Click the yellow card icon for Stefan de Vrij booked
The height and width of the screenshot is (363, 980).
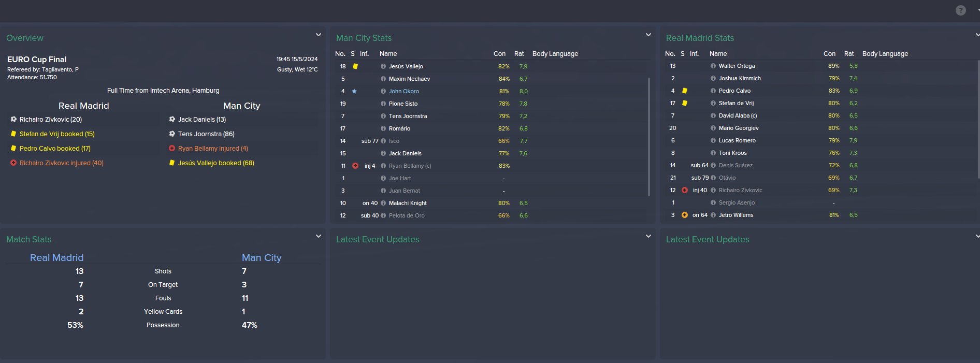point(13,134)
